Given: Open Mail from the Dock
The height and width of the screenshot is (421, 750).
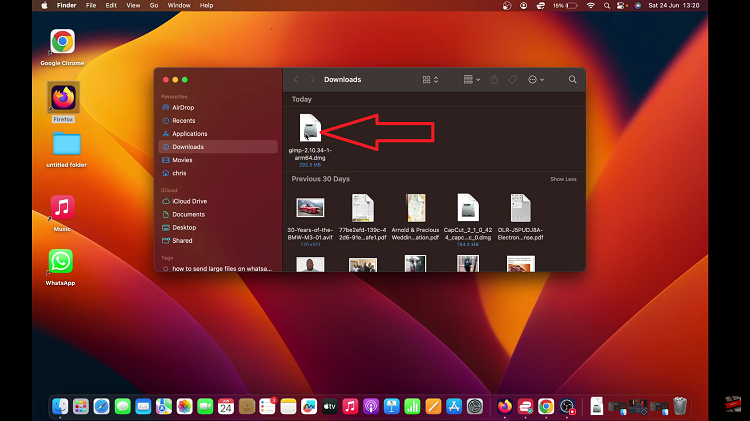Looking at the screenshot, I should tap(143, 407).
